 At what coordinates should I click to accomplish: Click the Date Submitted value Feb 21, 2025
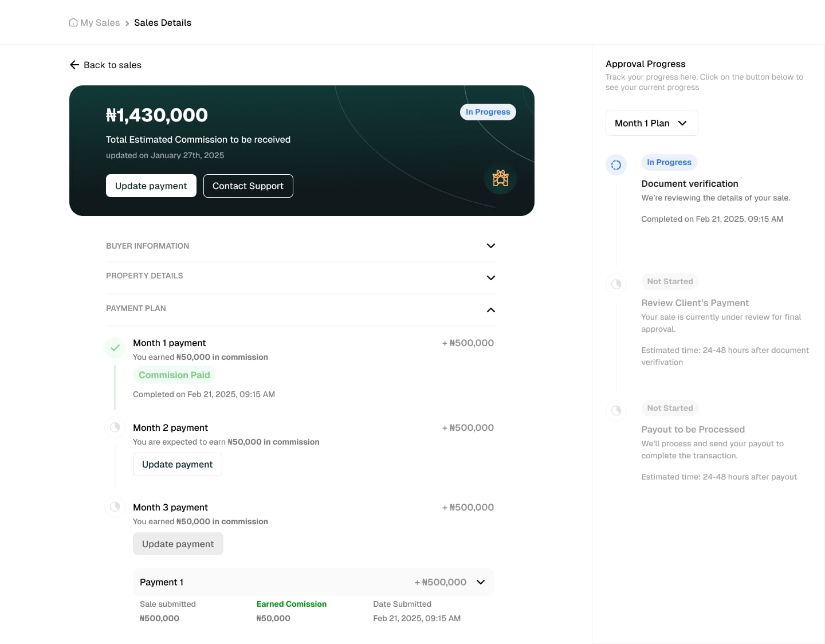tap(417, 618)
